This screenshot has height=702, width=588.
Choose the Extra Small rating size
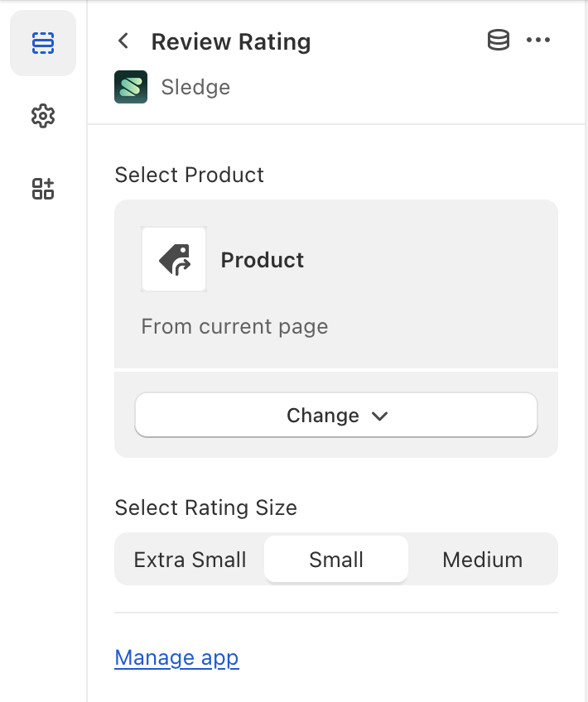pos(190,559)
